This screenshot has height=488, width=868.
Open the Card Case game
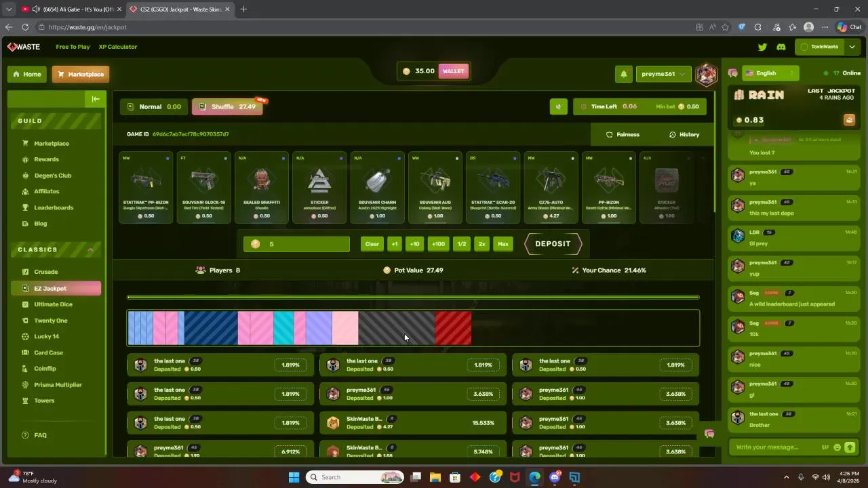click(48, 352)
